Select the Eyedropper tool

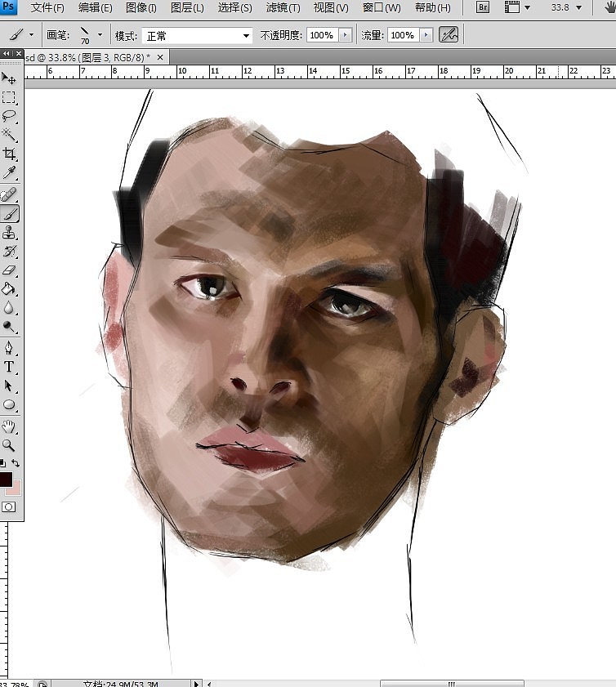click(9, 172)
